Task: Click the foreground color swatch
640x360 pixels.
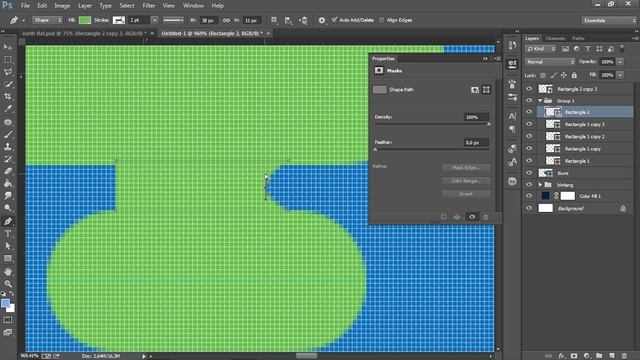Action: coord(5,303)
